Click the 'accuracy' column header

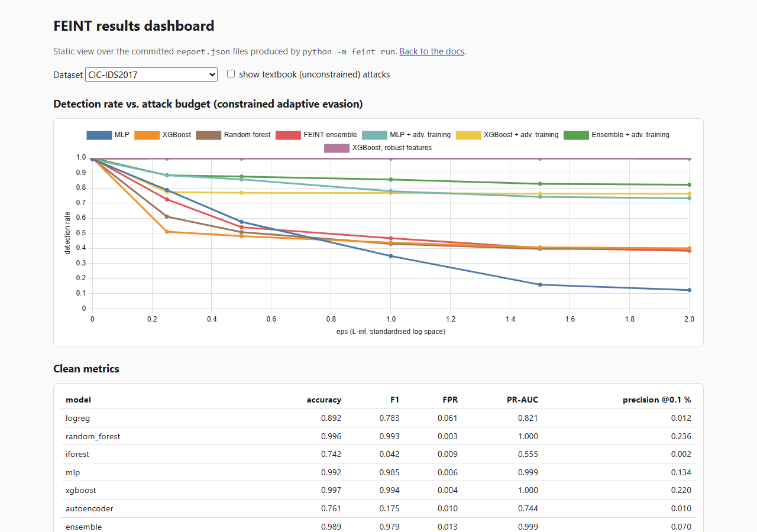coord(324,400)
